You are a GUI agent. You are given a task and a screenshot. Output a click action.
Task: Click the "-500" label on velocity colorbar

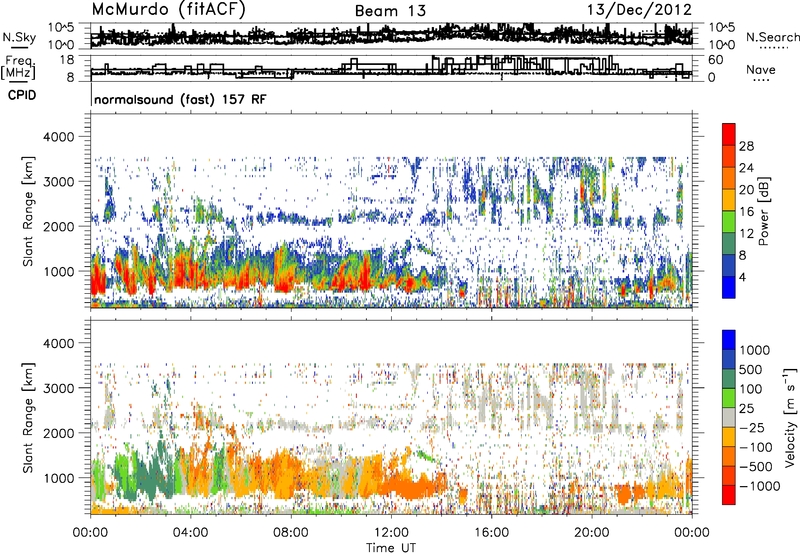(x=755, y=467)
